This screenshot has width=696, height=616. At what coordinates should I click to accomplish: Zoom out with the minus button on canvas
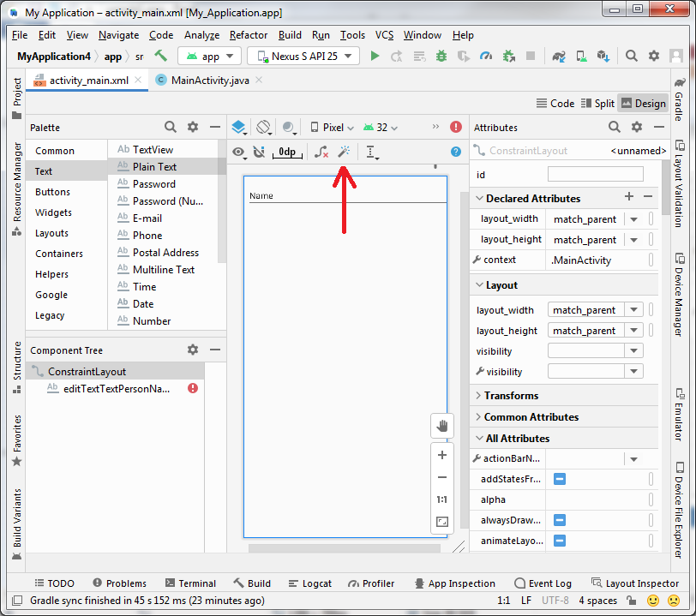click(442, 477)
